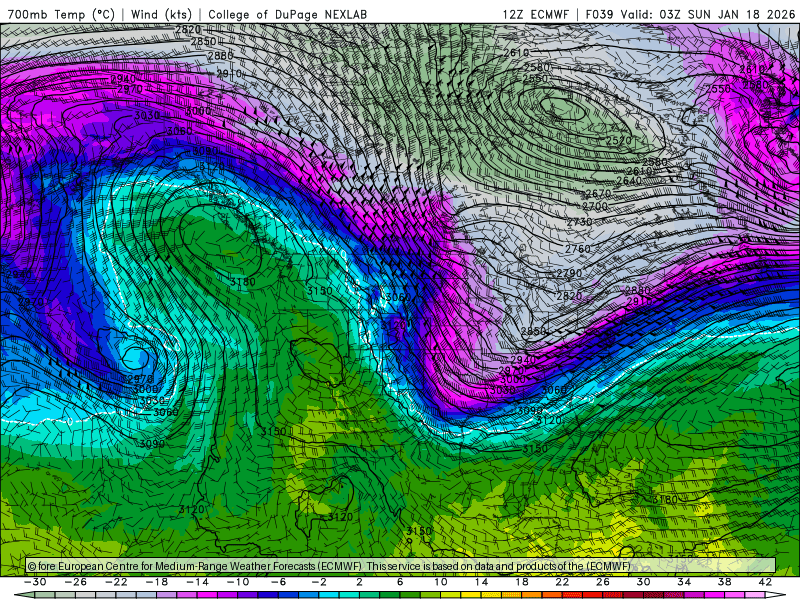The height and width of the screenshot is (600, 800).
Task: Click "Valid: 03Z SUN JAN 18 2026" text
Action: [x=708, y=14]
